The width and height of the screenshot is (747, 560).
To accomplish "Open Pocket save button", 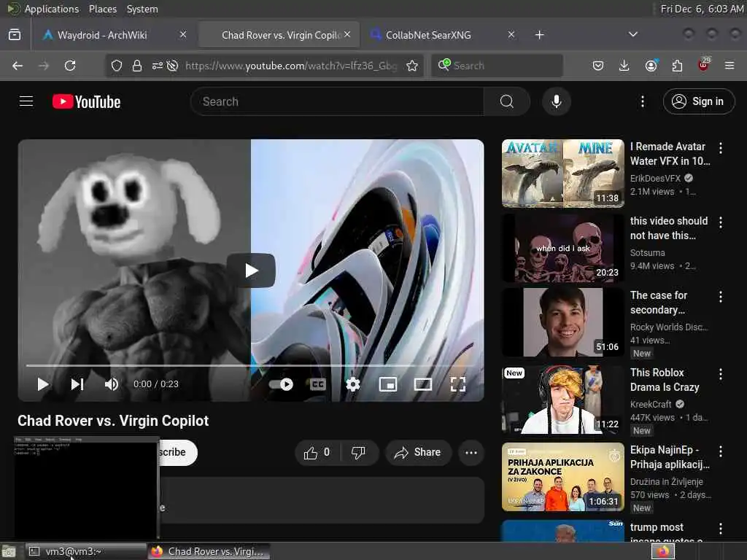I will click(598, 66).
